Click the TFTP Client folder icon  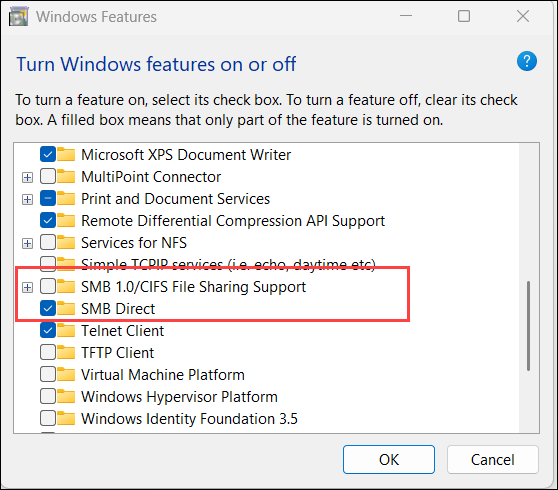(66, 353)
